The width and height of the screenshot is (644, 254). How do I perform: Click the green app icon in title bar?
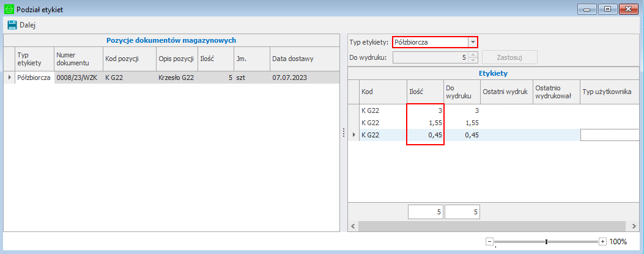[x=9, y=10]
